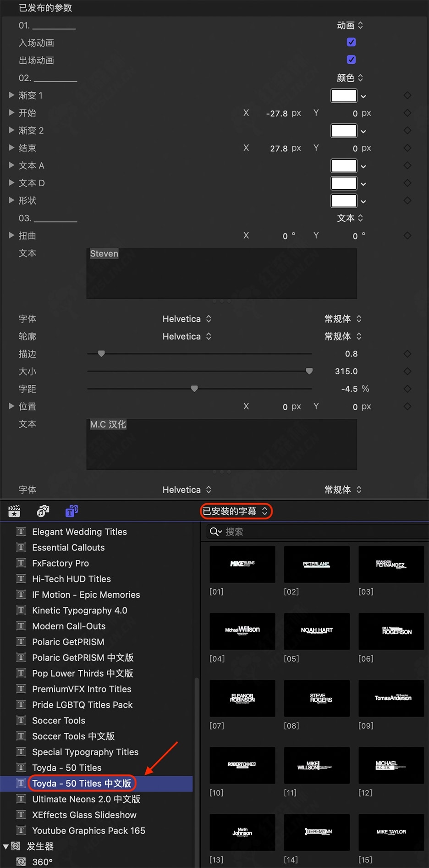Image resolution: width=429 pixels, height=868 pixels.
Task: Toggle the 出场动画 checkbox
Action: coord(351,60)
